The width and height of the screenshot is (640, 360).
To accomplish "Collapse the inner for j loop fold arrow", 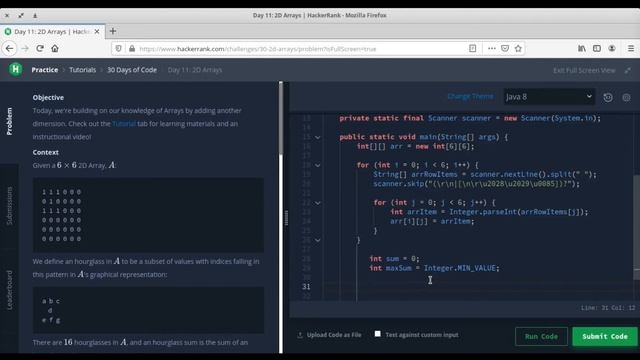I will 318,203.
